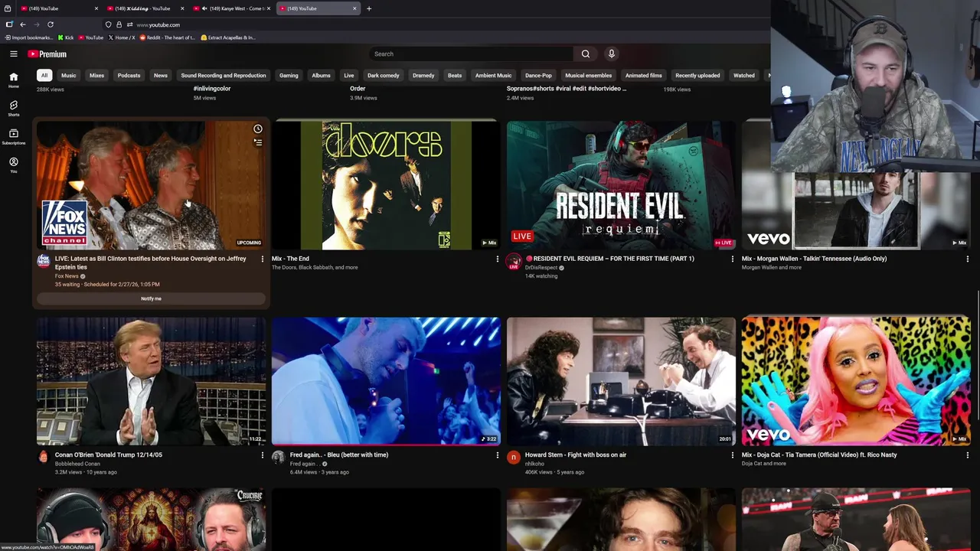Click Import bookmarks button
The width and height of the screenshot is (980, 551).
click(x=29, y=37)
